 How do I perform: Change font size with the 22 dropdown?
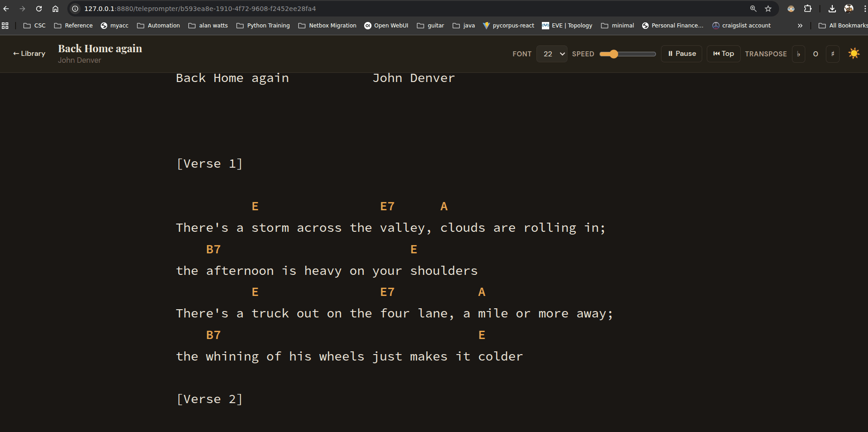(x=552, y=54)
